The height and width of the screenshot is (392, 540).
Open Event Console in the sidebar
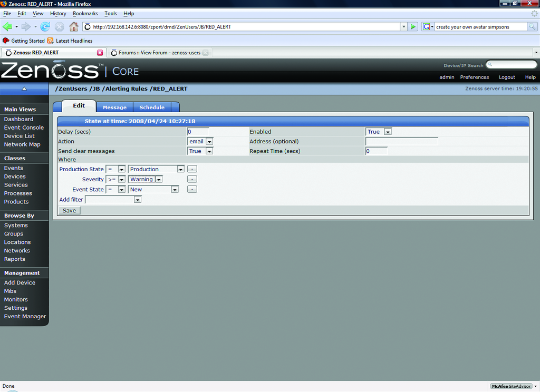tap(24, 128)
